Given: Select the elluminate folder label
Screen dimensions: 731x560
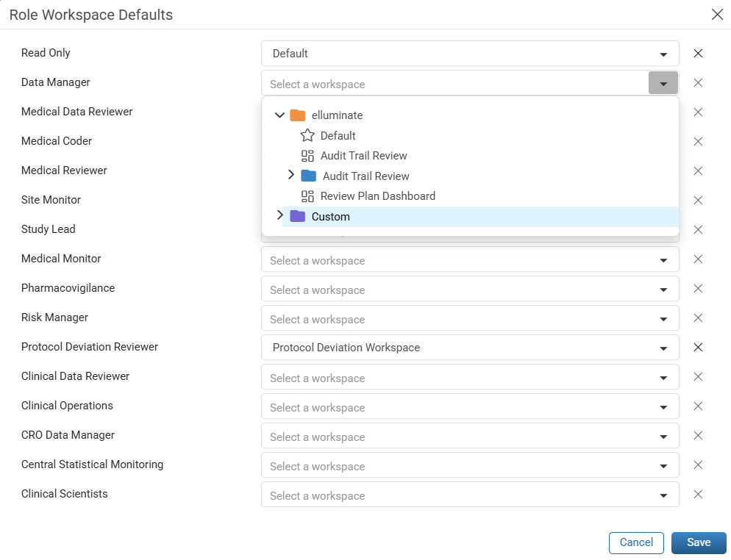Looking at the screenshot, I should (337, 115).
